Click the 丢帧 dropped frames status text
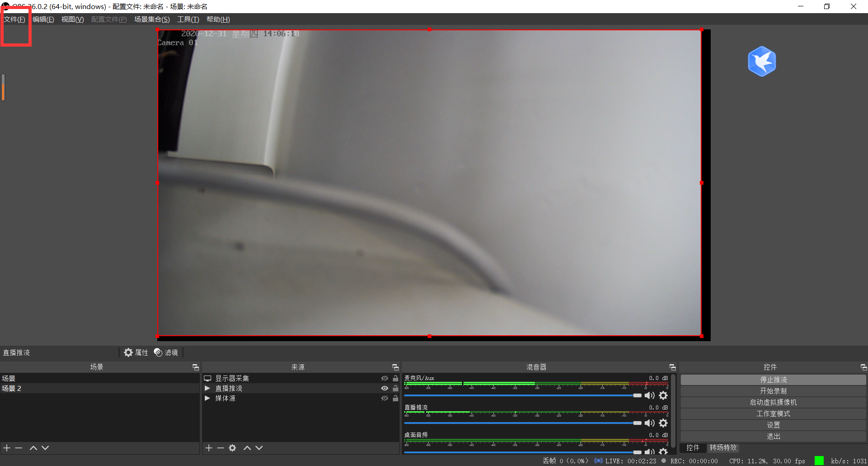 pos(565,461)
